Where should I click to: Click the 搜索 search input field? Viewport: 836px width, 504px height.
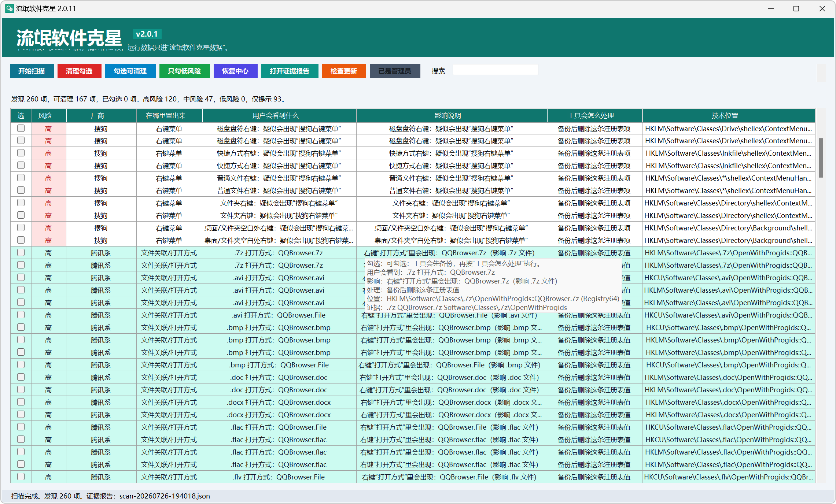pyautogui.click(x=495, y=70)
